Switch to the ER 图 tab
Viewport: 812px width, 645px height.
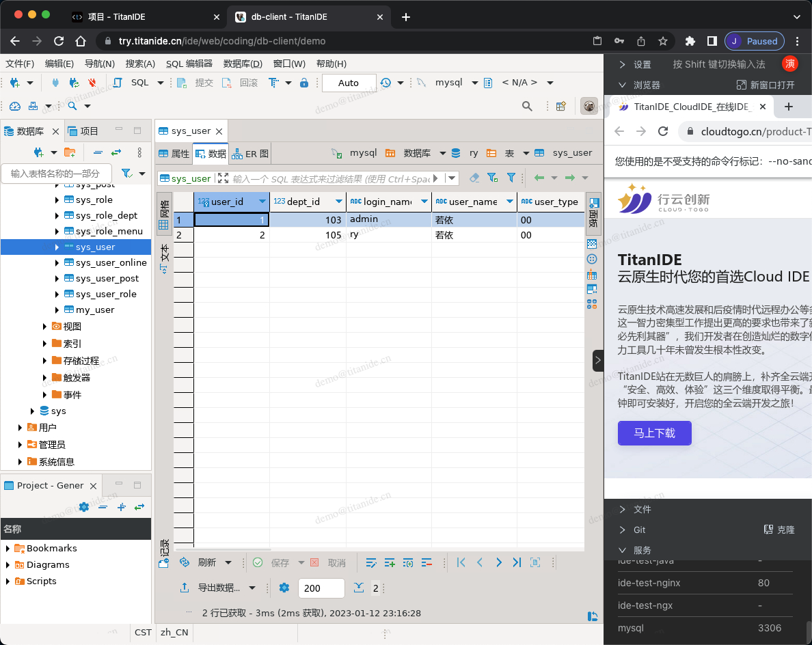(251, 154)
